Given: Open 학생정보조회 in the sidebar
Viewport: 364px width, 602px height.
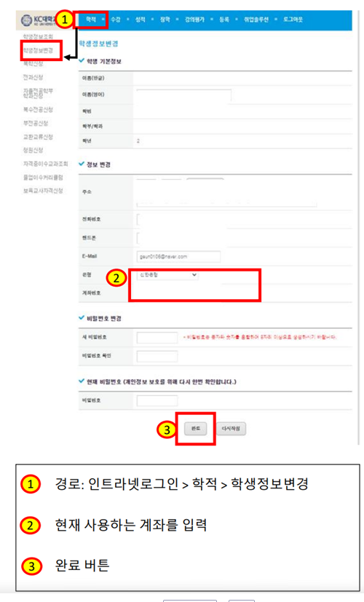Looking at the screenshot, I should coord(38,36).
